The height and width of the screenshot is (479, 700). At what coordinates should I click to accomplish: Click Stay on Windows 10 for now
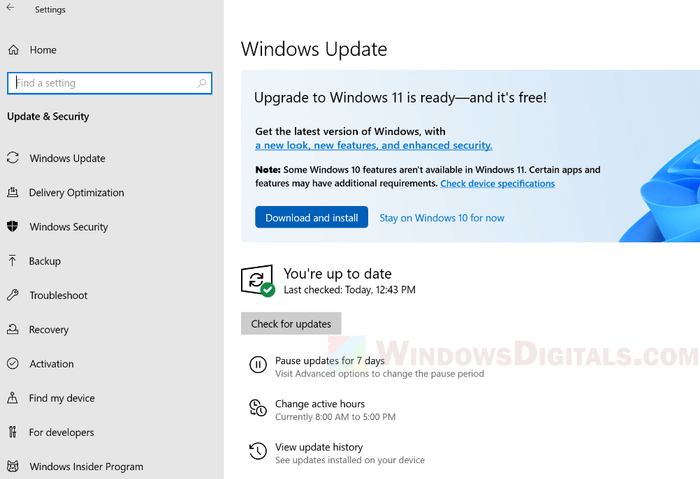442,218
